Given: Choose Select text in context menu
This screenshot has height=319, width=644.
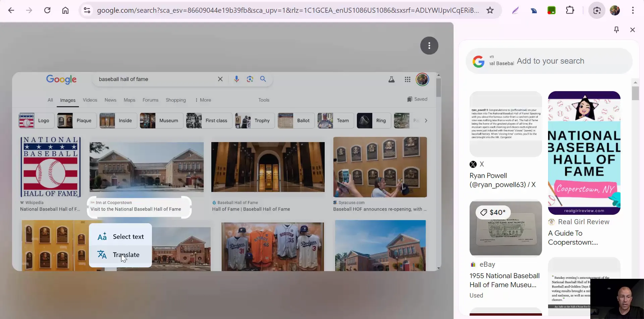Looking at the screenshot, I should pyautogui.click(x=120, y=237).
